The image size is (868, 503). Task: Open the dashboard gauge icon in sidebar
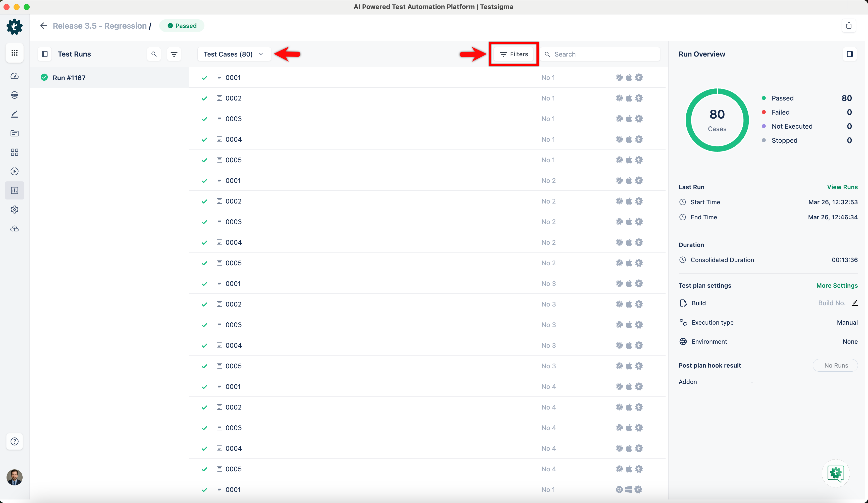15,76
